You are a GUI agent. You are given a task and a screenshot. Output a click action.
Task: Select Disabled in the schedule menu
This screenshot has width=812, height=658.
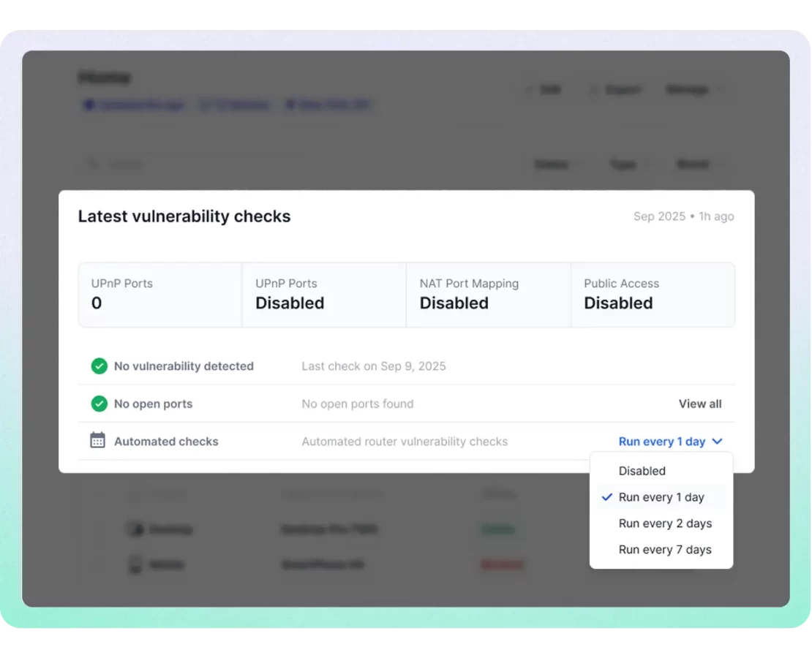coord(642,472)
